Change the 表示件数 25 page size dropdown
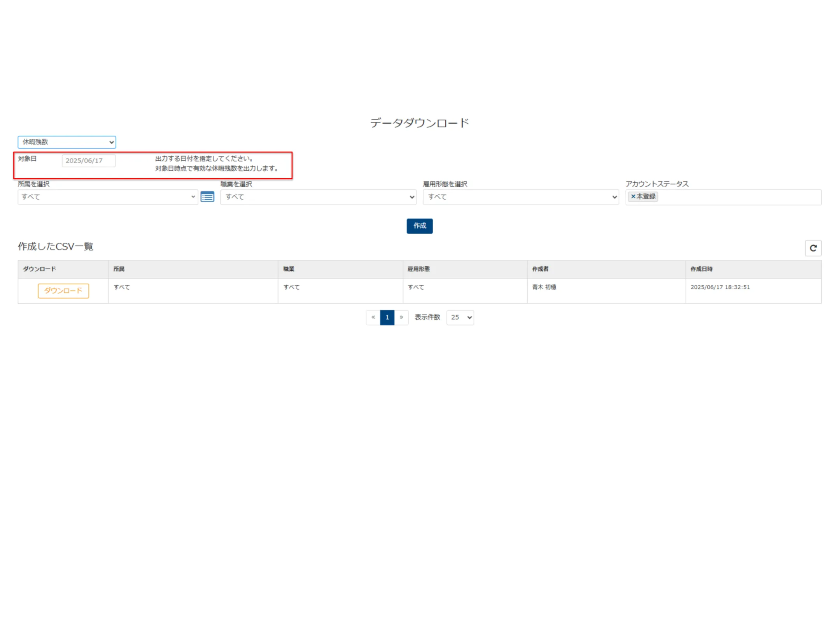The height and width of the screenshot is (630, 840). (460, 317)
